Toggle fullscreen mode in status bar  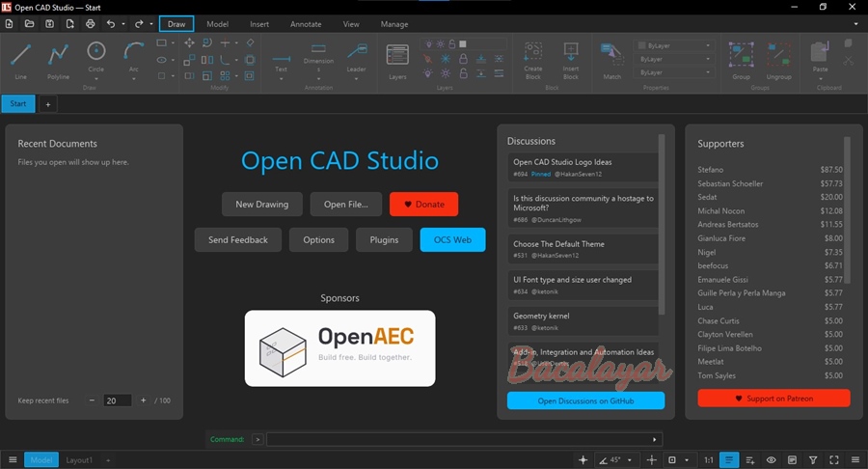(834, 459)
